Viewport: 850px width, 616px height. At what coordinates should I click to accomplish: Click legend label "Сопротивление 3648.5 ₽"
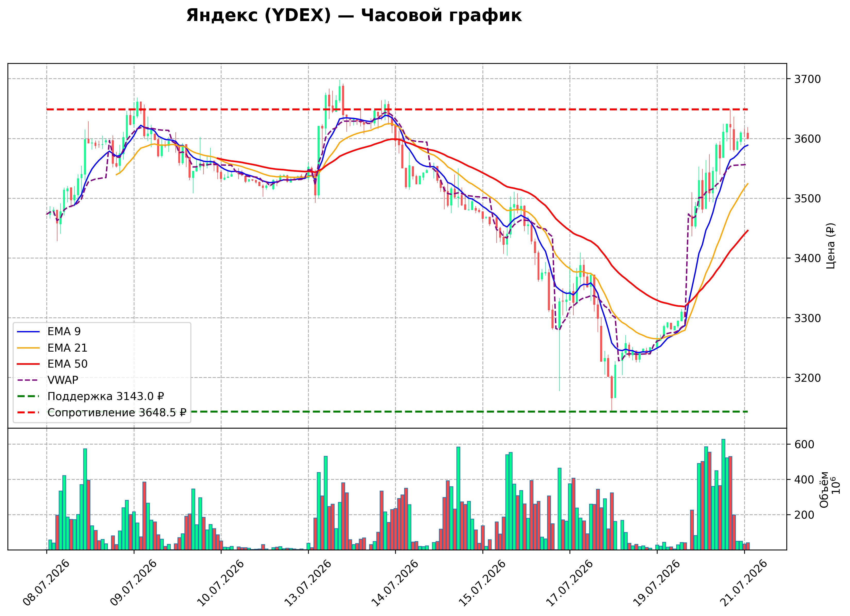117,413
